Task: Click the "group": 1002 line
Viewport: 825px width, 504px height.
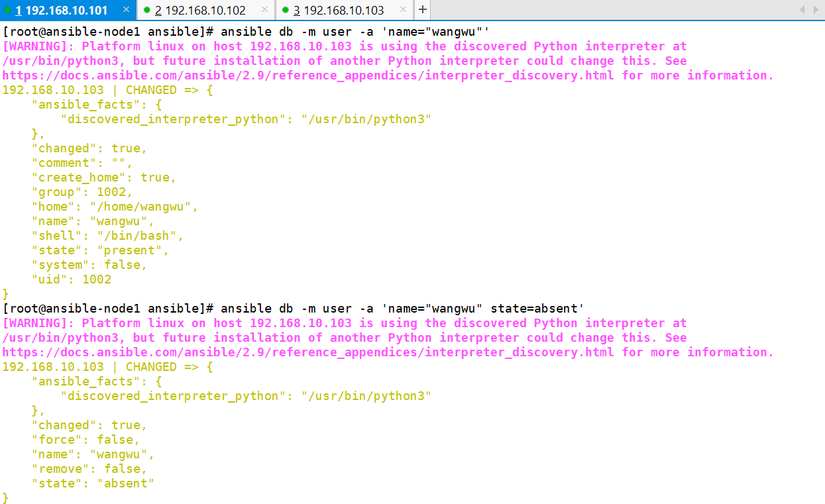Action: click(82, 192)
